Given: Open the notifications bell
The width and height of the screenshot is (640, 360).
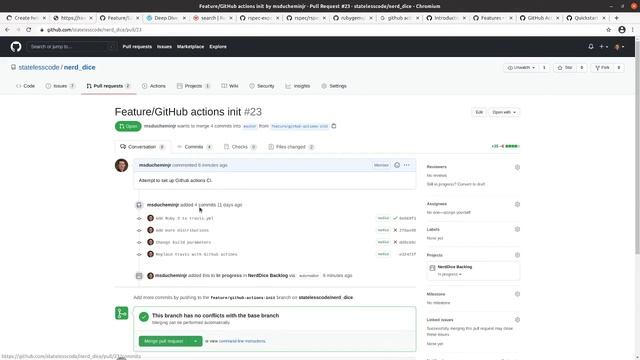Looking at the screenshot, I should pyautogui.click(x=591, y=47).
